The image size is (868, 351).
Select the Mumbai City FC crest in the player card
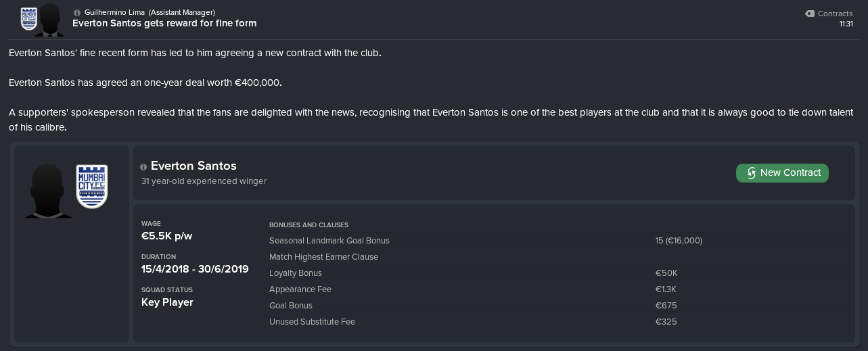pyautogui.click(x=91, y=186)
